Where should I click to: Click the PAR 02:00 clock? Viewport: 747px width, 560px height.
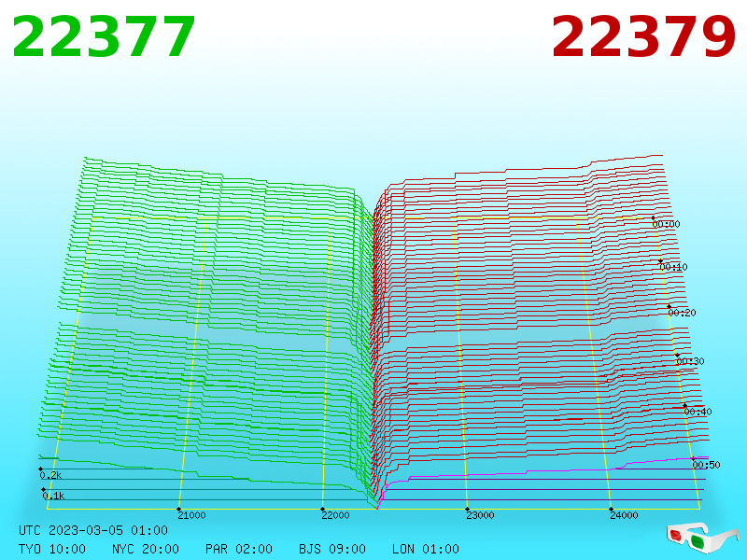coord(239,549)
